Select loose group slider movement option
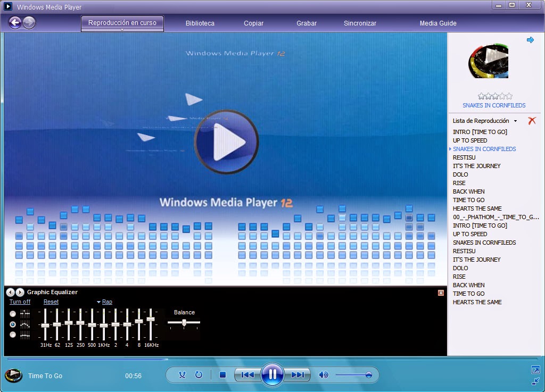This screenshot has width=545, height=392. point(13,324)
